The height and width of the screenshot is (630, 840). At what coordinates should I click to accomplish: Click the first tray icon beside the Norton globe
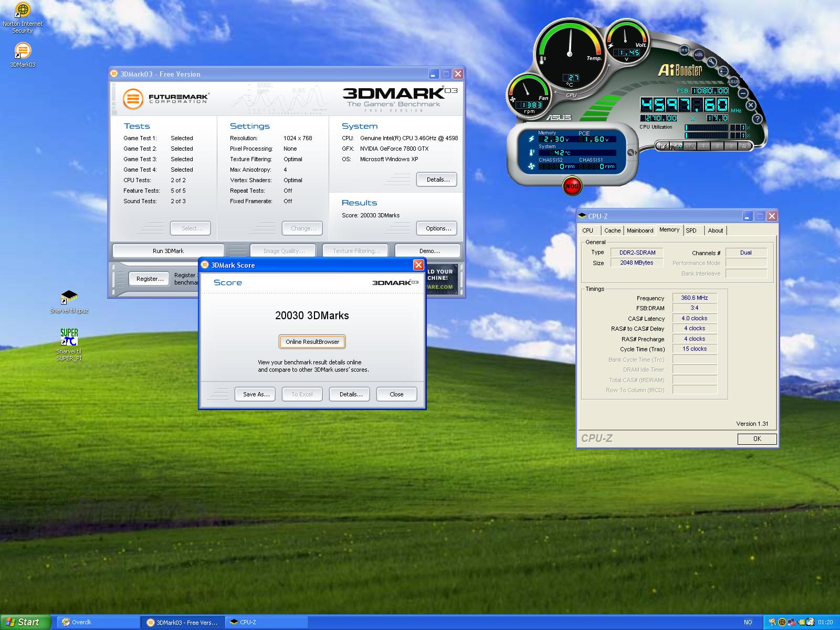[773, 622]
